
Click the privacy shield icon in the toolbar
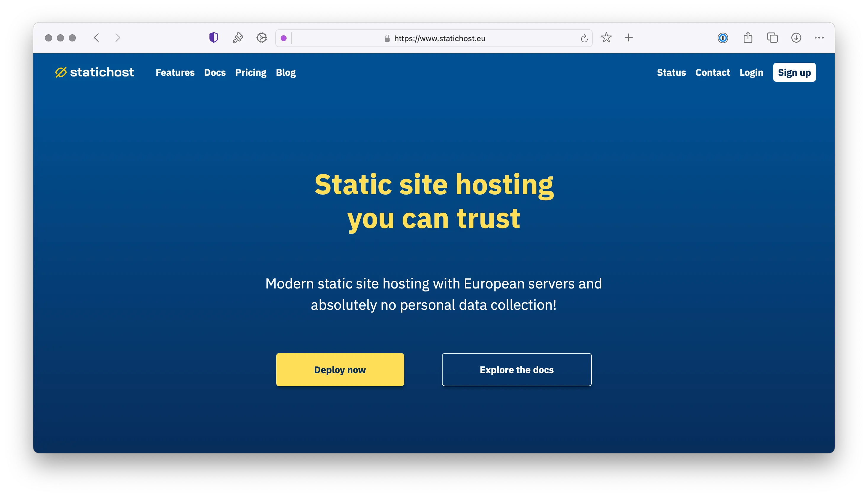pos(213,38)
